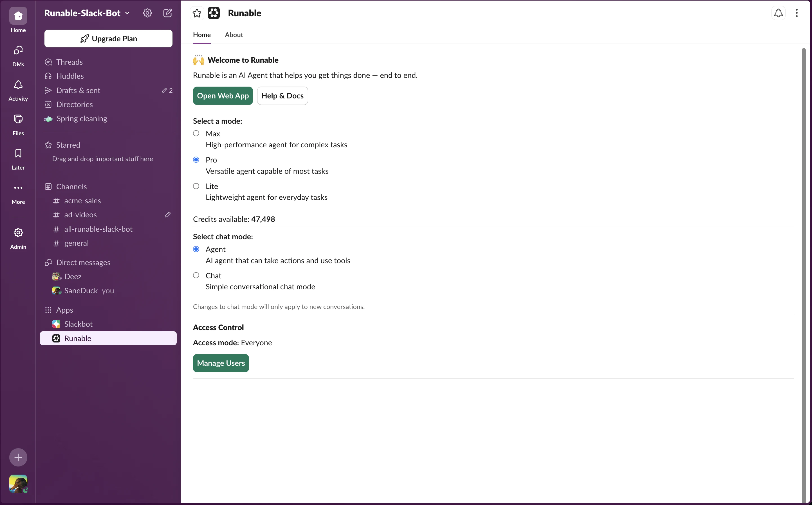Select the Pro mode radio button

(x=196, y=160)
